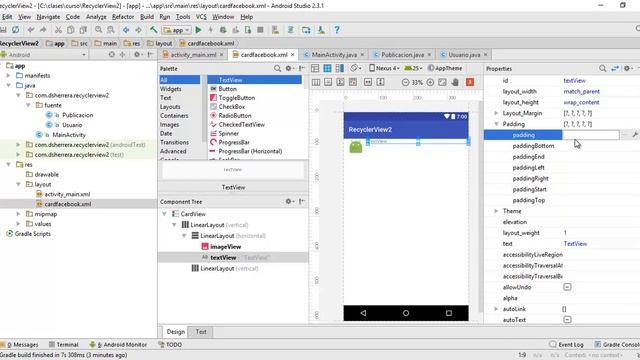
Task: Open the Palette gear settings
Action: tap(289, 69)
